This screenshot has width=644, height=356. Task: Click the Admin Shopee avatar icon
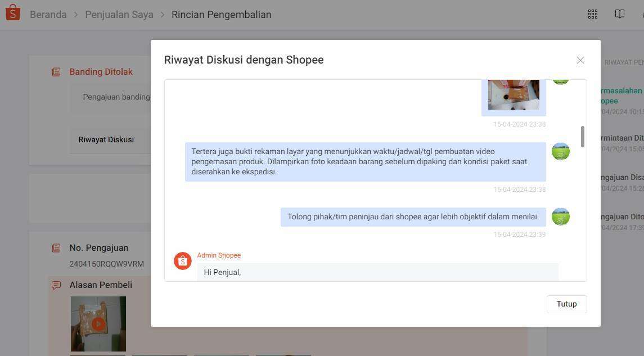pyautogui.click(x=183, y=261)
